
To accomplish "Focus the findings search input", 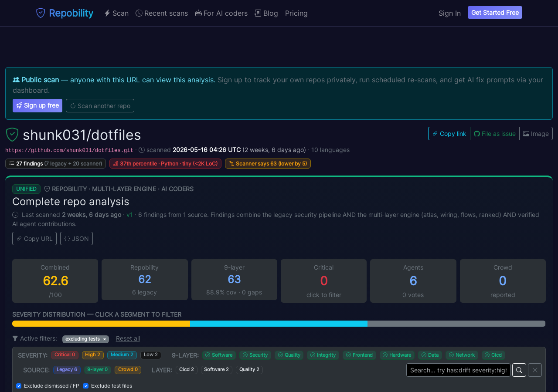I will point(458,370).
